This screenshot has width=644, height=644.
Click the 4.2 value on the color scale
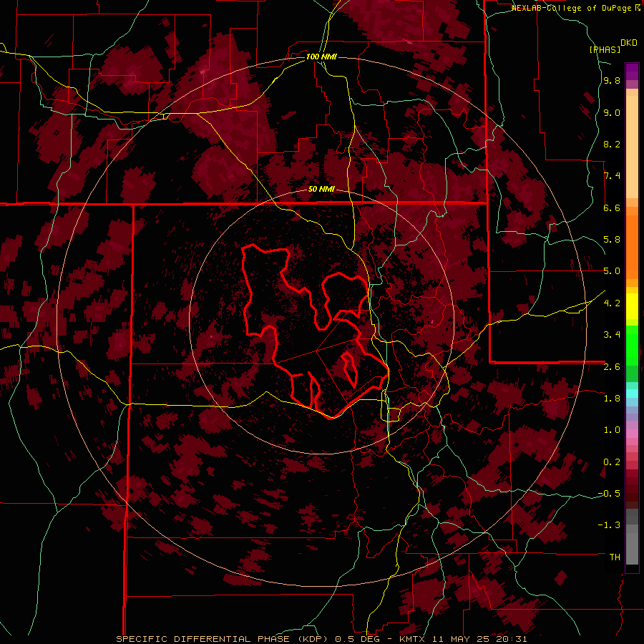pyautogui.click(x=612, y=303)
